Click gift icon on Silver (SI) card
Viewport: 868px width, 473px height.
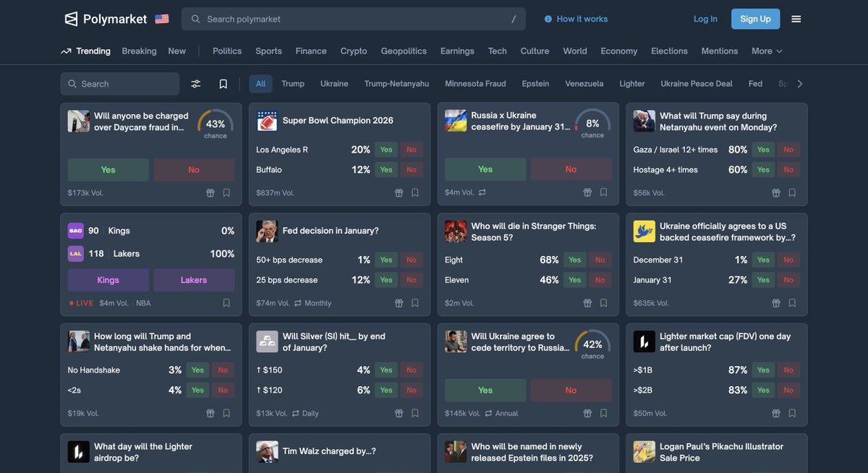click(399, 414)
